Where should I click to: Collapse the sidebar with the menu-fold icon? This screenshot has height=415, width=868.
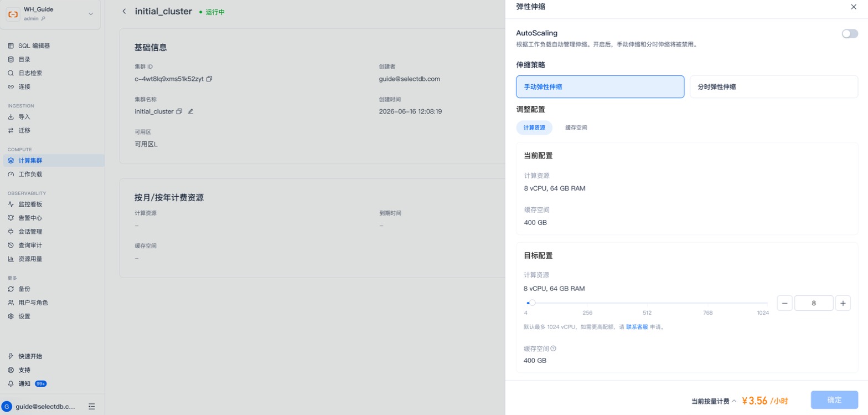click(x=92, y=406)
